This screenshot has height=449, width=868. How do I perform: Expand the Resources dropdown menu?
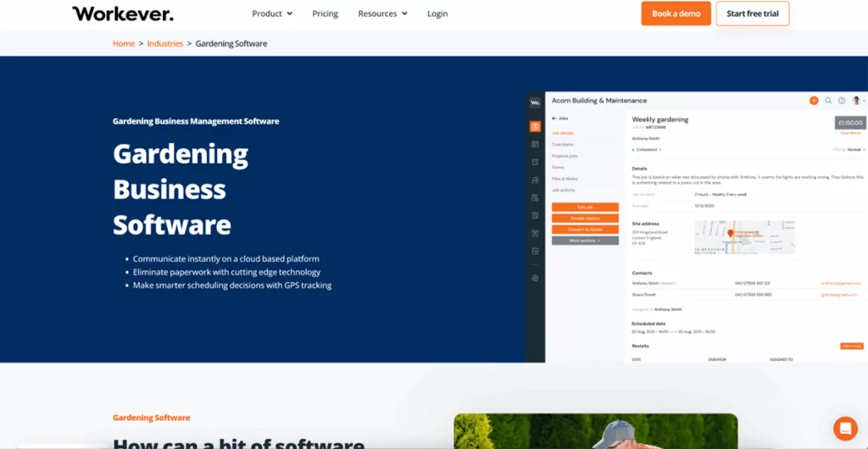coord(382,14)
